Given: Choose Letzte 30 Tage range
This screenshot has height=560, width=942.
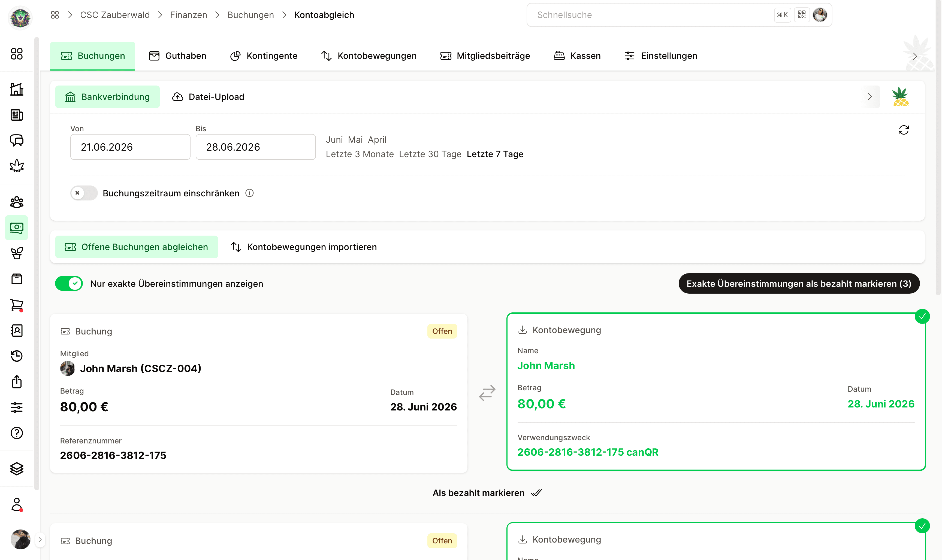Looking at the screenshot, I should [x=430, y=154].
